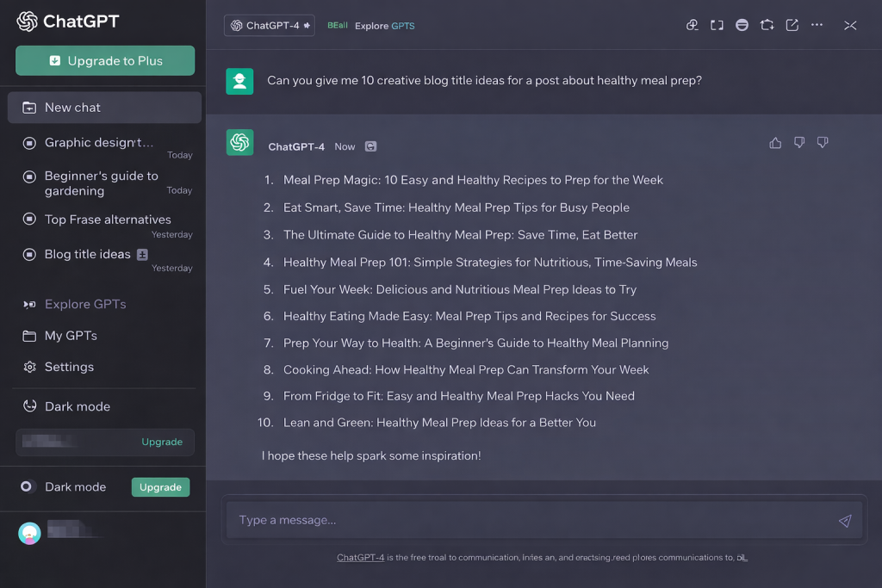Click Explore GPTS in the top bar
This screenshot has height=588, width=882.
[x=385, y=26]
